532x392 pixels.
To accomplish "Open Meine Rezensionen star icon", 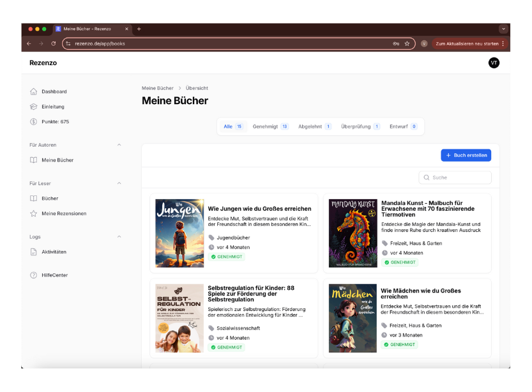I will pyautogui.click(x=34, y=213).
